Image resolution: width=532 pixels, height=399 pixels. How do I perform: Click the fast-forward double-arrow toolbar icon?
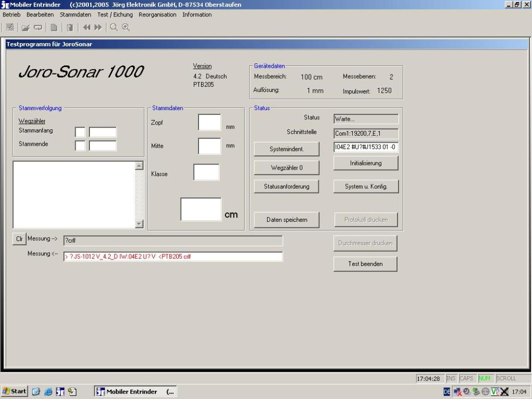(x=98, y=28)
